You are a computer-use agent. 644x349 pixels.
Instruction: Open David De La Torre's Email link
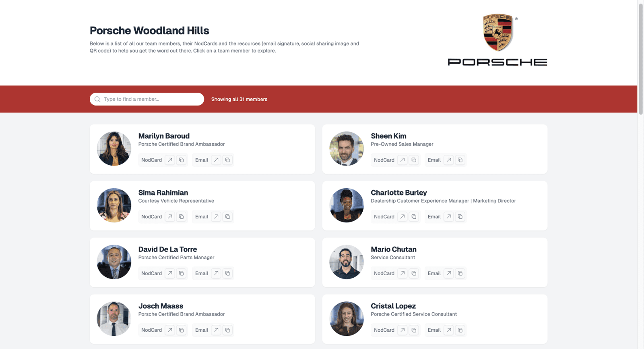[x=216, y=273]
